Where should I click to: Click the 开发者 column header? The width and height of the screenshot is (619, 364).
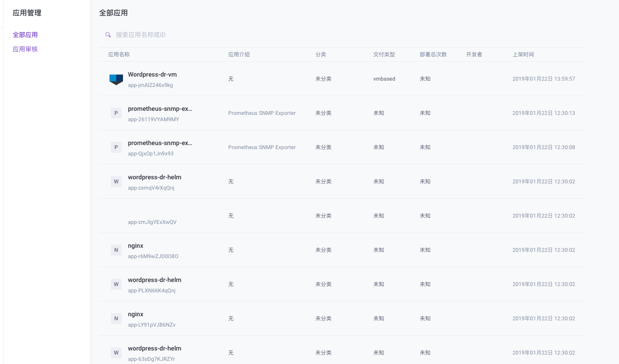(474, 55)
